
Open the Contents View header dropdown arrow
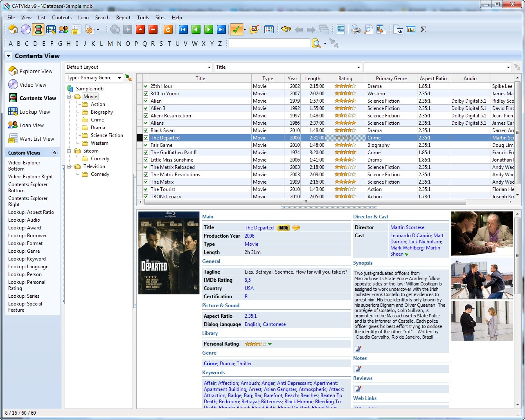pyautogui.click(x=8, y=56)
